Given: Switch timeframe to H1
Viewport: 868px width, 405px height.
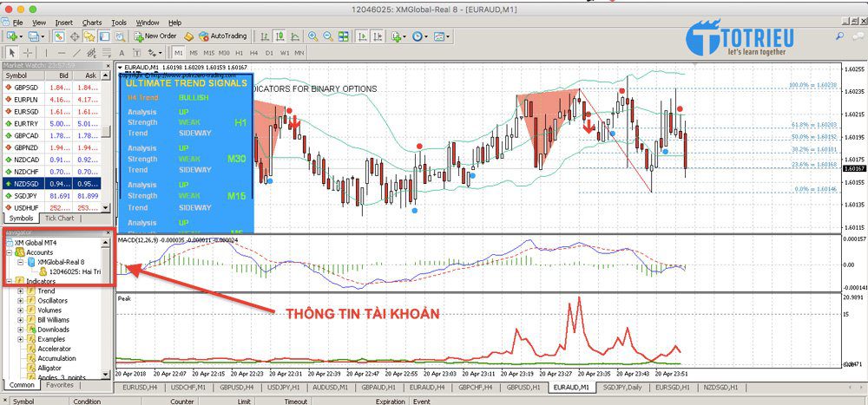Looking at the screenshot, I should pos(240,53).
